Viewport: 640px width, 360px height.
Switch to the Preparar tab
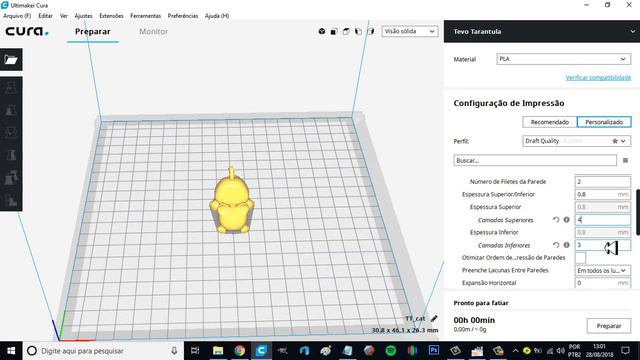click(x=93, y=31)
